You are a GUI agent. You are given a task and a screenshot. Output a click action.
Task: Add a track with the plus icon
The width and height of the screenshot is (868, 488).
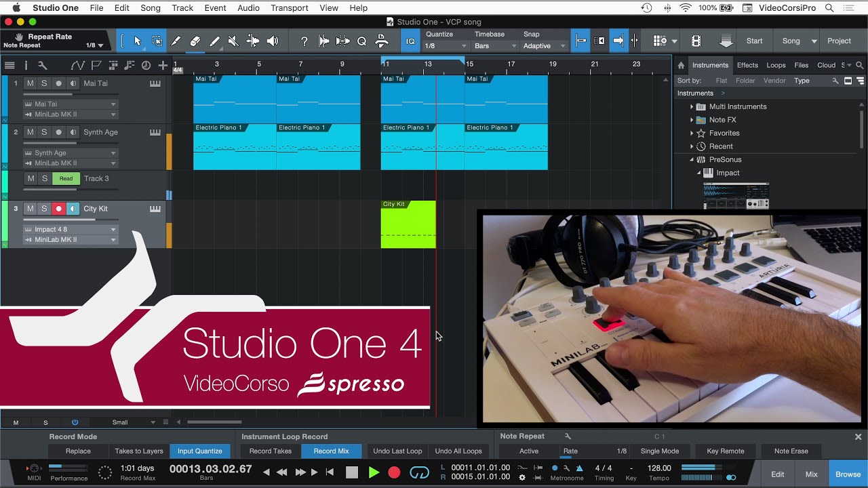163,66
